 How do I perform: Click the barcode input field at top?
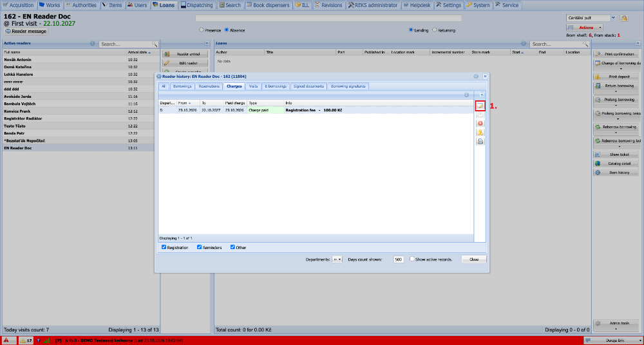(328, 18)
